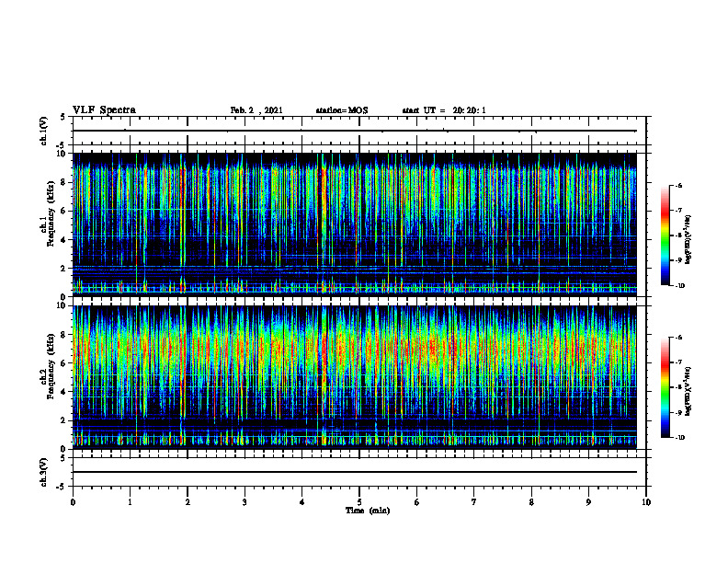Image resolution: width=728 pixels, height=563 pixels.
Task: Click the 8 kHz tick on ch.2 frequency axis
Action: click(x=64, y=335)
